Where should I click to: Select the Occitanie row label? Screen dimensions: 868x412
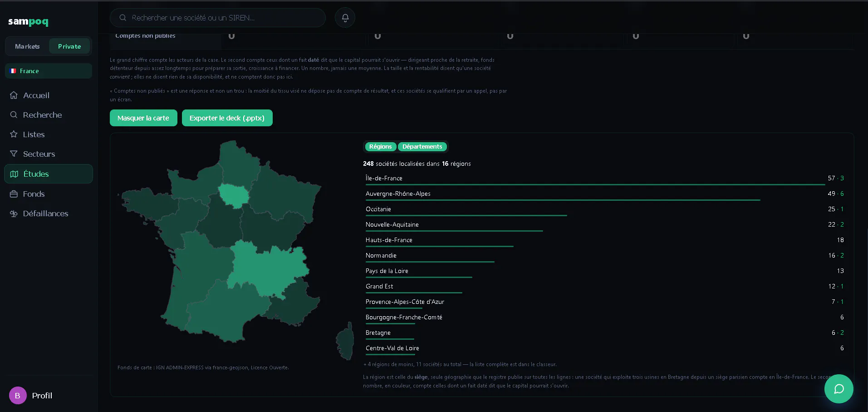click(x=378, y=209)
